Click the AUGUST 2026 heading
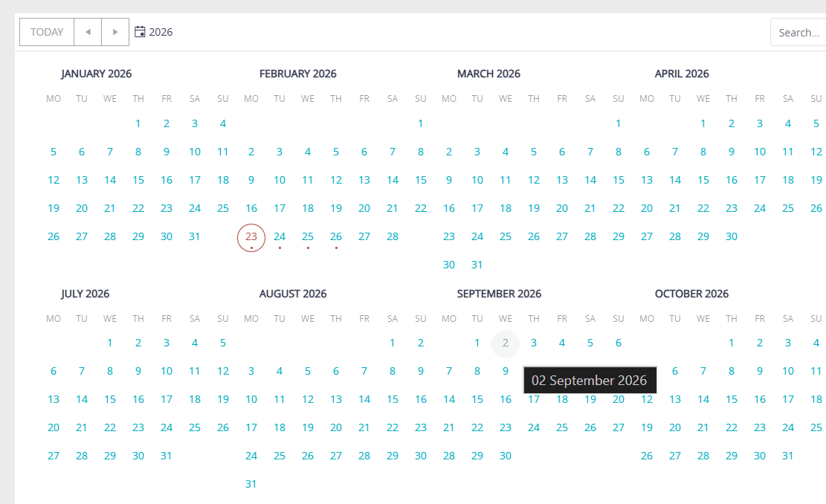Screen dimensions: 826x504 (x=293, y=294)
